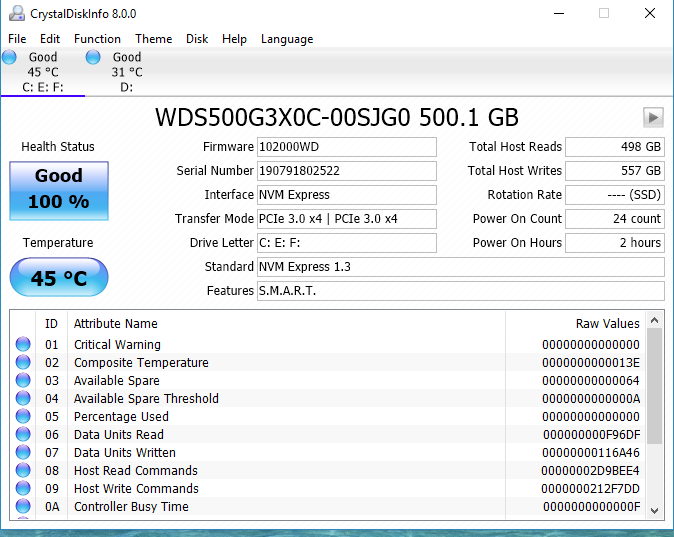Image resolution: width=674 pixels, height=537 pixels.
Task: Select the Critical Warning attribute name
Action: tap(117, 345)
